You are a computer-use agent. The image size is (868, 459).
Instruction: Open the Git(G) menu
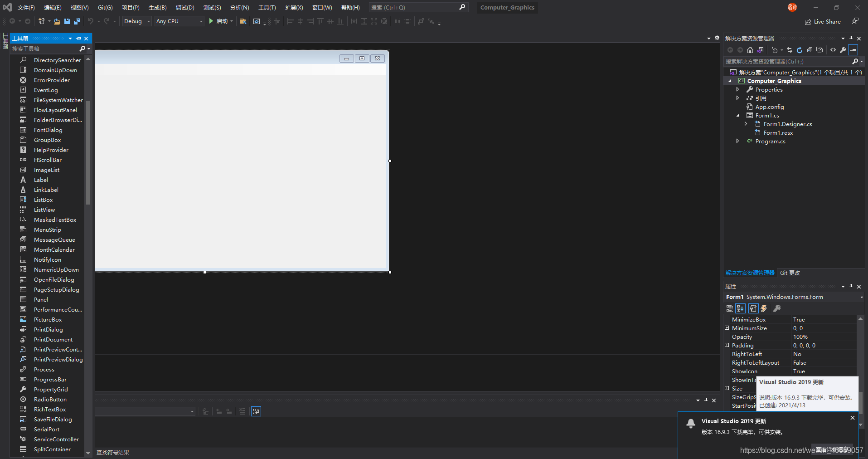[105, 7]
